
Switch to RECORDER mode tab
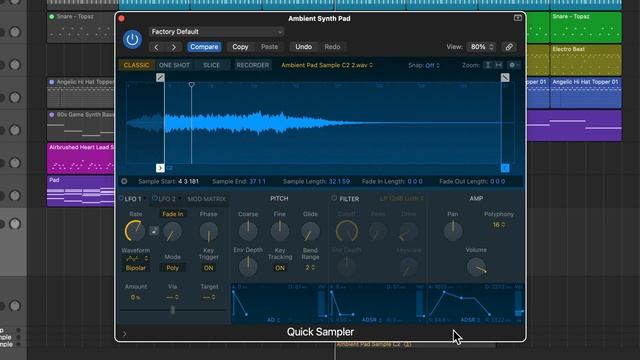(253, 65)
